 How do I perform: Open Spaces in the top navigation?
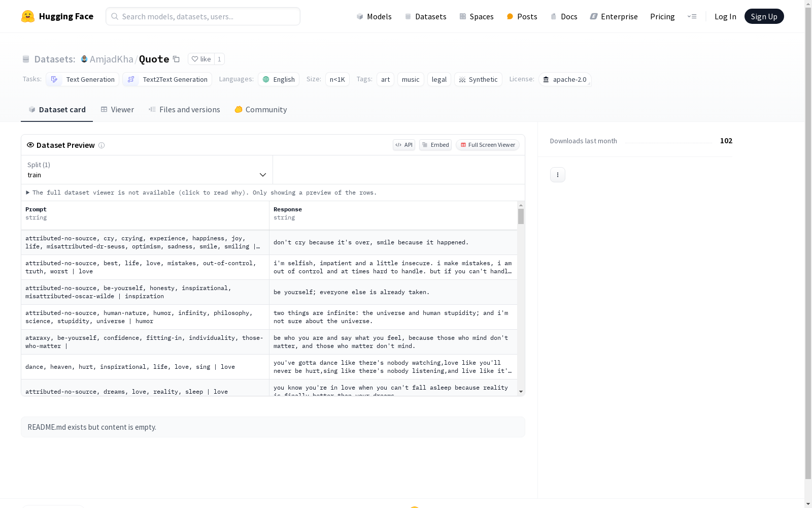coord(477,16)
